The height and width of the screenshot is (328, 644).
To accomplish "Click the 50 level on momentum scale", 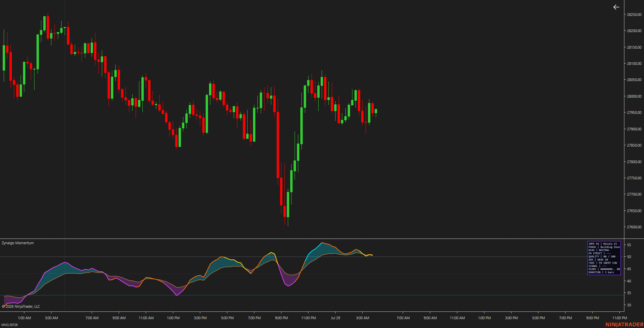I will click(629, 257).
